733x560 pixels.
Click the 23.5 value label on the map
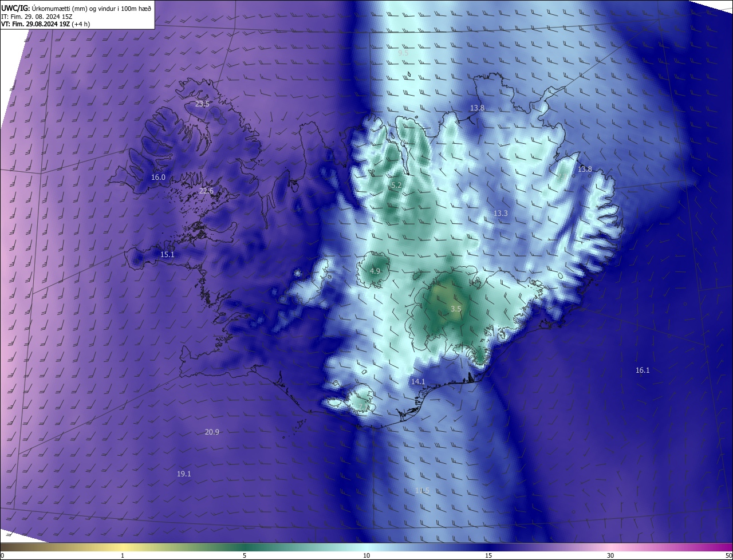coord(202,104)
